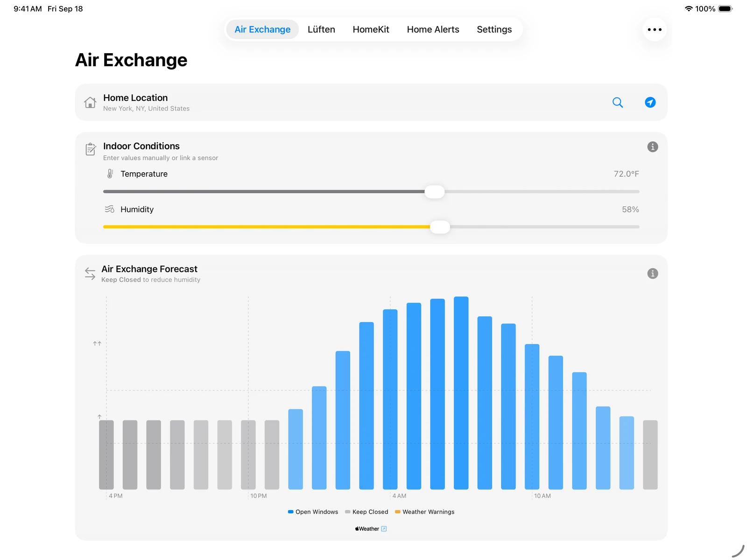Click the Home Location title
747x560 pixels.
135,98
